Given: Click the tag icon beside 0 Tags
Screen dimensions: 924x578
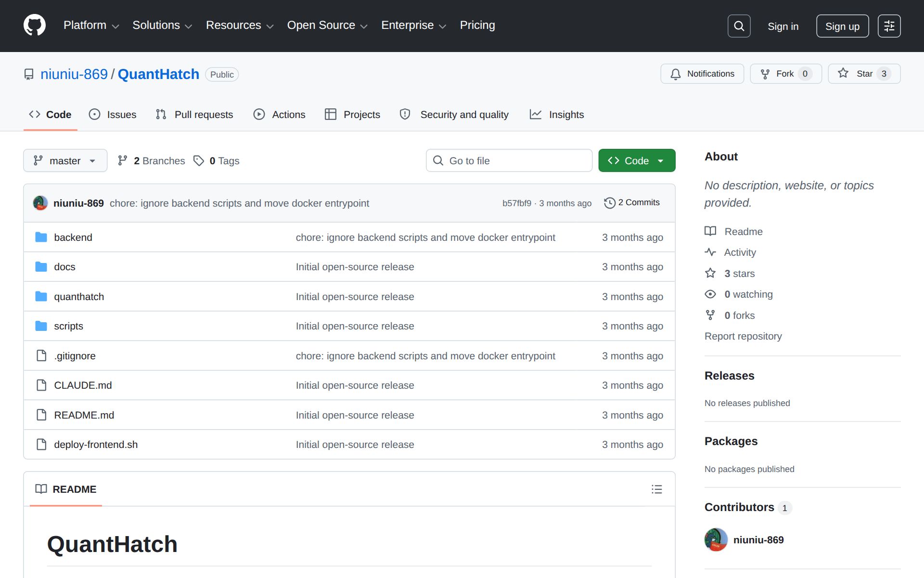Looking at the screenshot, I should click(199, 160).
